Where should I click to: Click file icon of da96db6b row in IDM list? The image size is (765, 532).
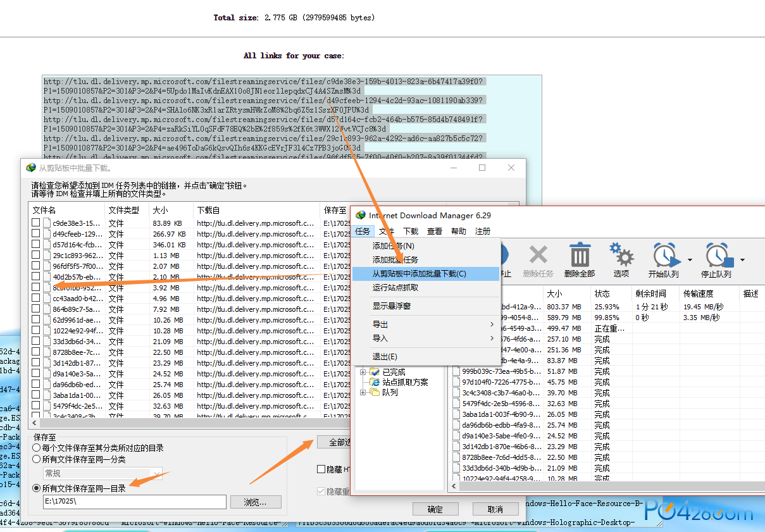(456, 425)
